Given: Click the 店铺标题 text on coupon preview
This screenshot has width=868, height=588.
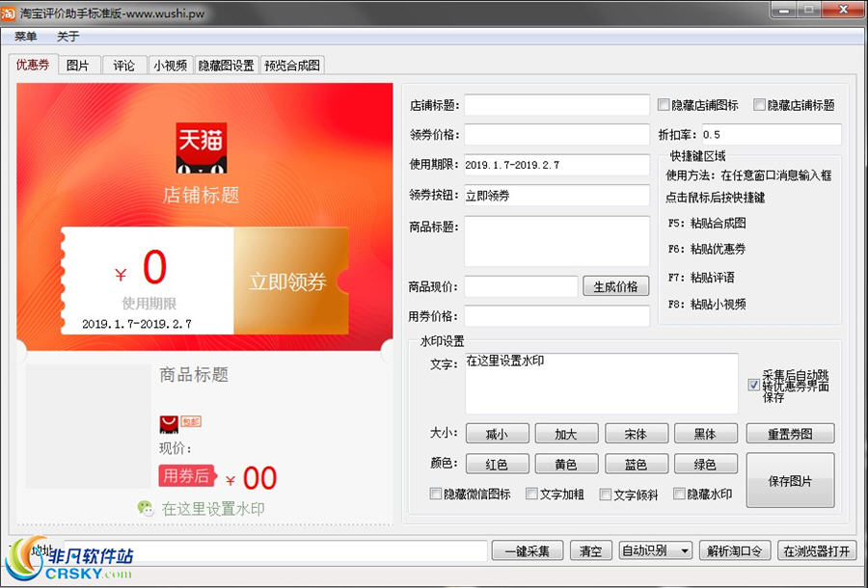Looking at the screenshot, I should (201, 195).
